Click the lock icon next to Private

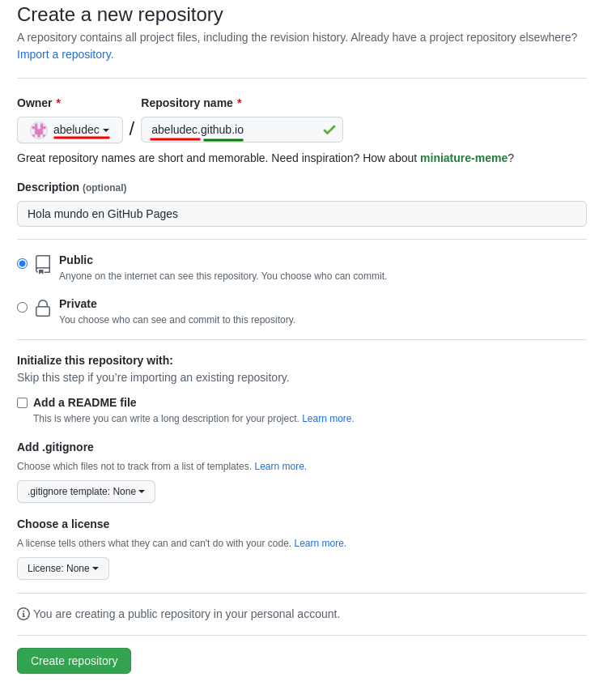[x=42, y=308]
